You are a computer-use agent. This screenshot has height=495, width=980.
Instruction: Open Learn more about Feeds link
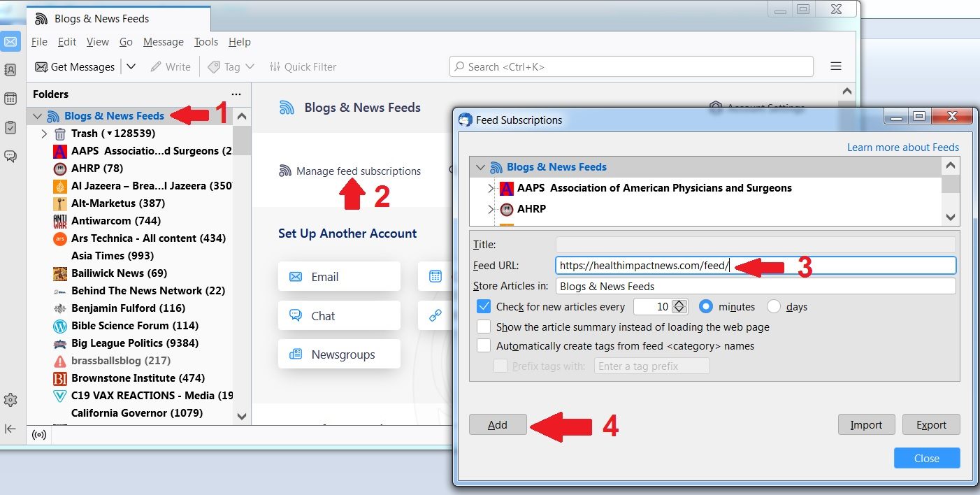pos(902,148)
